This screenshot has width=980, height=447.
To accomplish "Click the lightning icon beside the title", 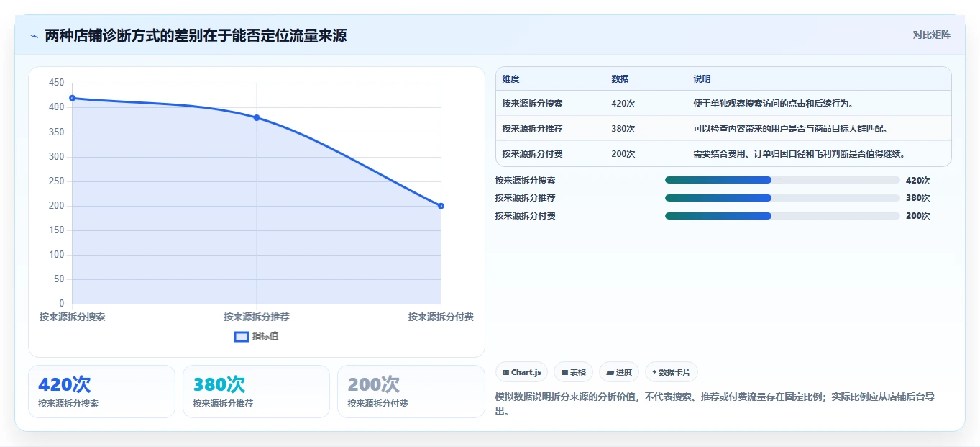I will point(34,36).
